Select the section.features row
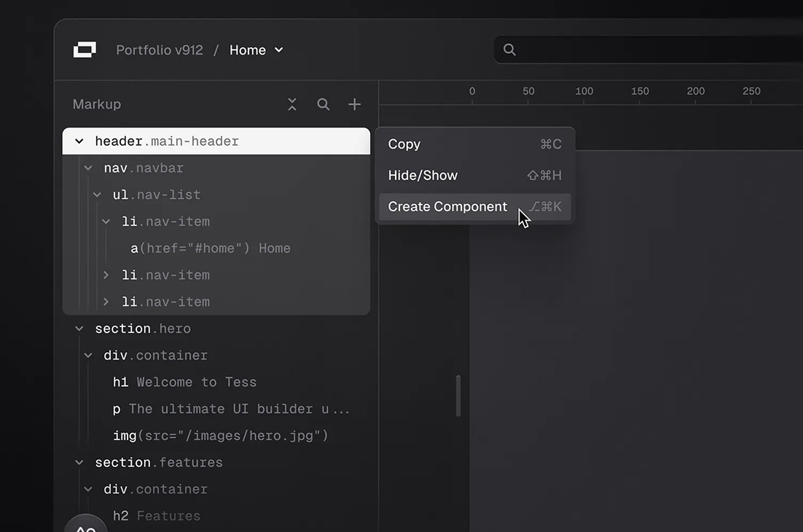The image size is (803, 532). (x=216, y=462)
